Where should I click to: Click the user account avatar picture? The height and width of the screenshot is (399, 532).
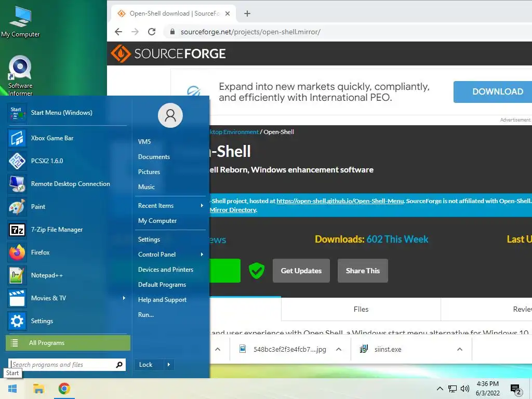point(170,115)
